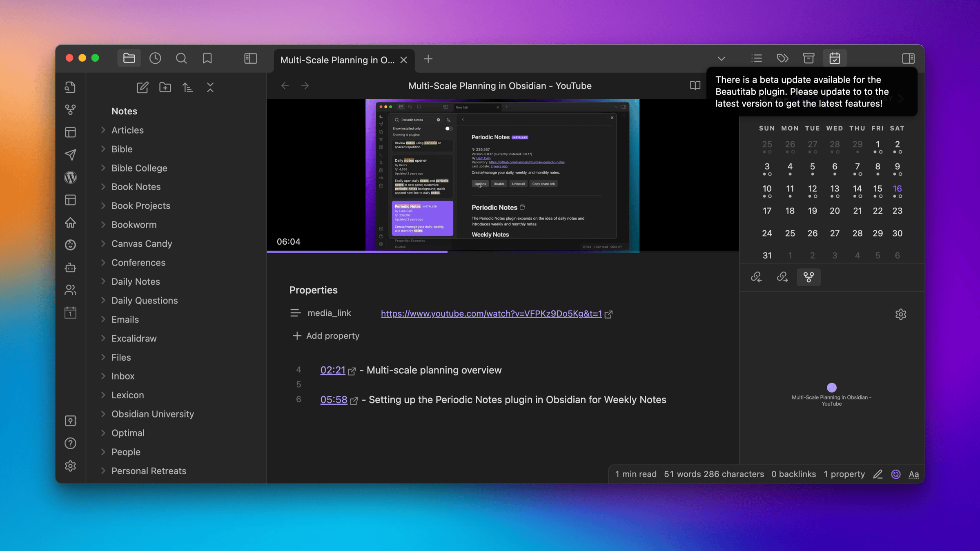Click '0 backlinks' in status bar
This screenshot has width=980, height=551.
tap(793, 474)
